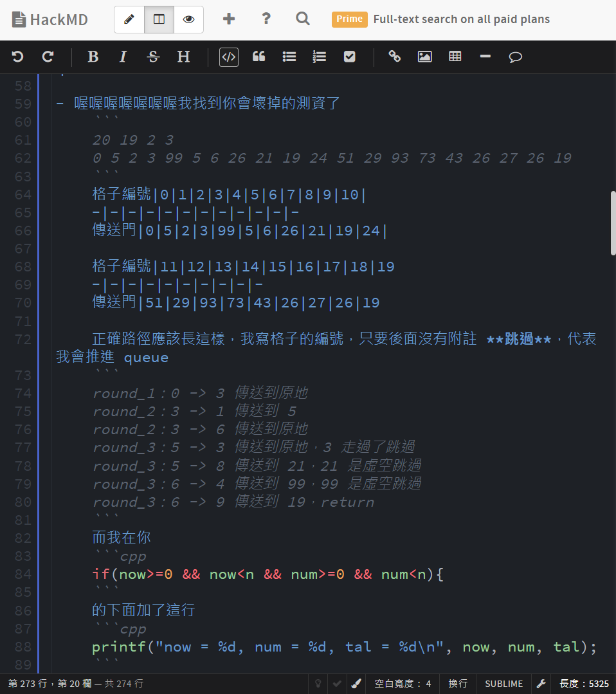Image resolution: width=616 pixels, height=694 pixels.
Task: Toggle the spellcheck checkmark in status bar
Action: [x=337, y=684]
